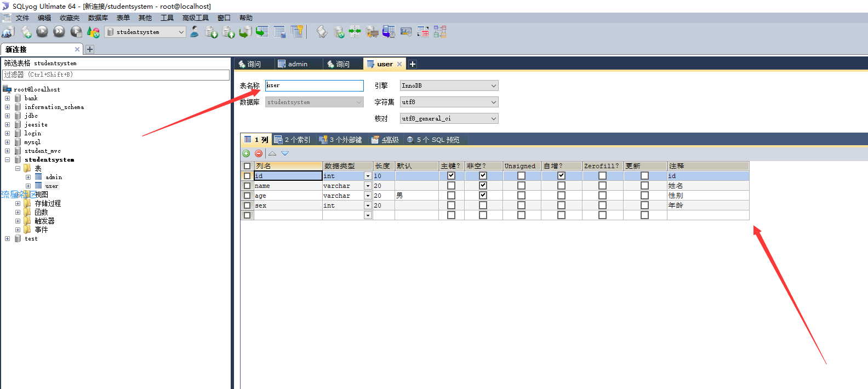Open the 工具 menu

(167, 18)
